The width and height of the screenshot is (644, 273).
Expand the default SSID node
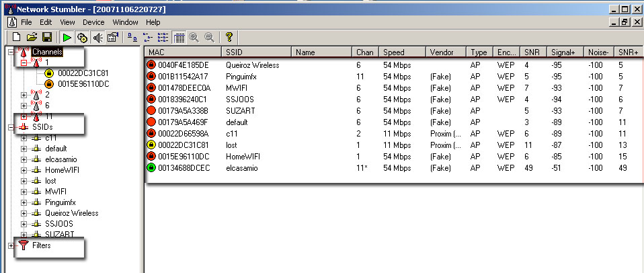coord(24,149)
